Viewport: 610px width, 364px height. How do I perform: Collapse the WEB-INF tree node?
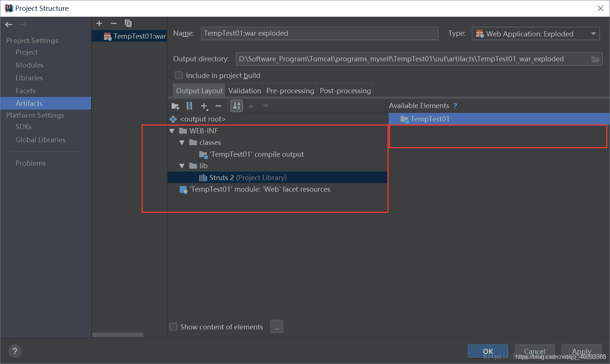point(172,130)
